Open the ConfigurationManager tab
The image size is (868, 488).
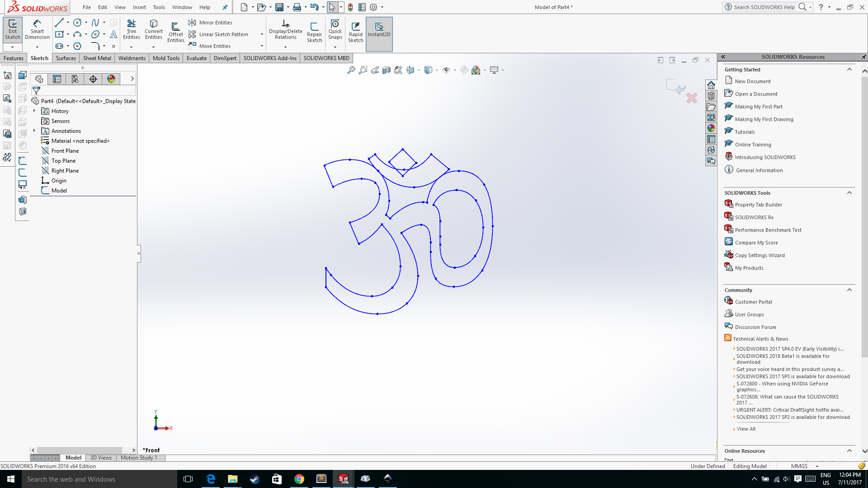tap(75, 79)
